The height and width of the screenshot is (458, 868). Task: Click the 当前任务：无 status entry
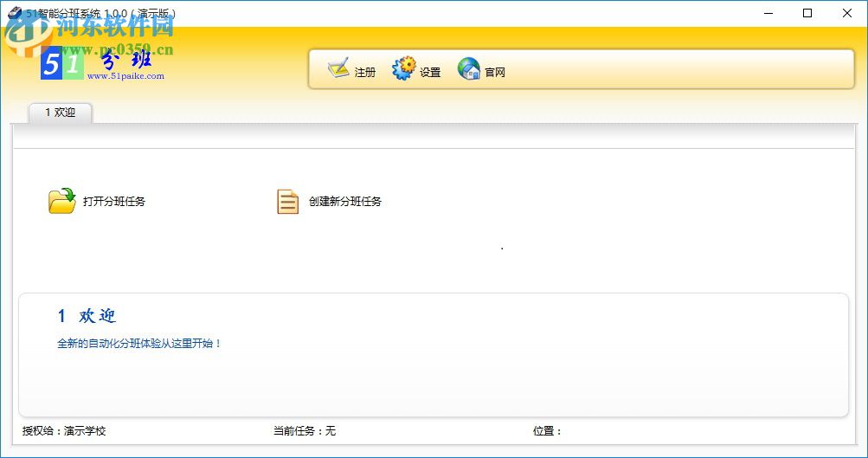305,431
